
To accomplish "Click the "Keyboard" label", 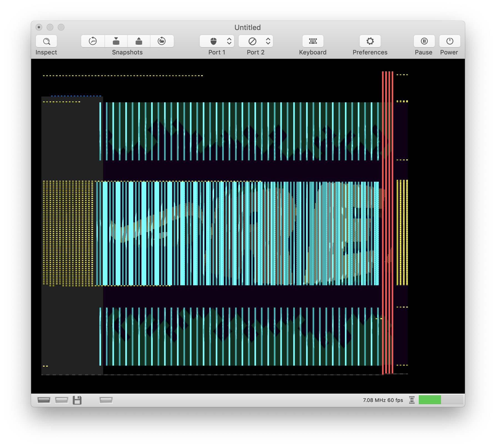I will 313,52.
